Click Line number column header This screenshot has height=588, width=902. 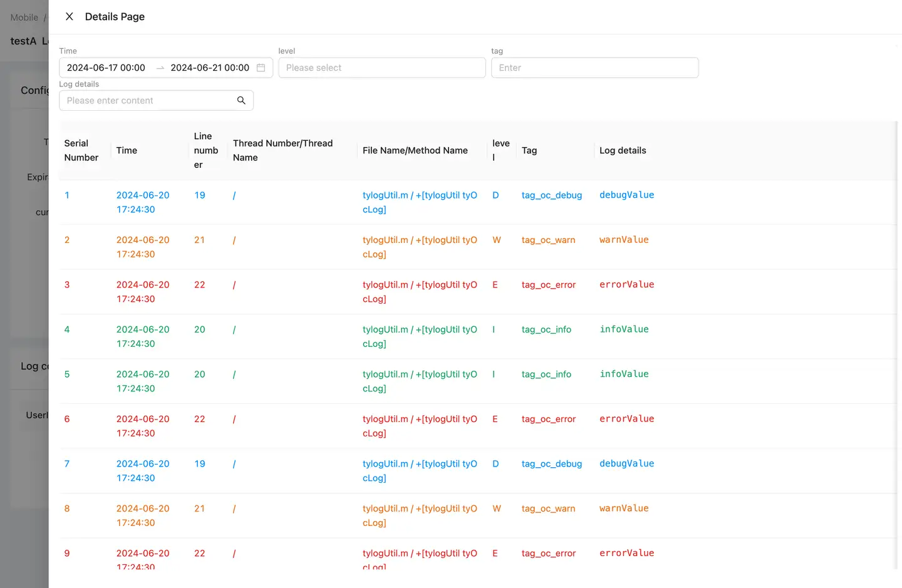pyautogui.click(x=206, y=150)
